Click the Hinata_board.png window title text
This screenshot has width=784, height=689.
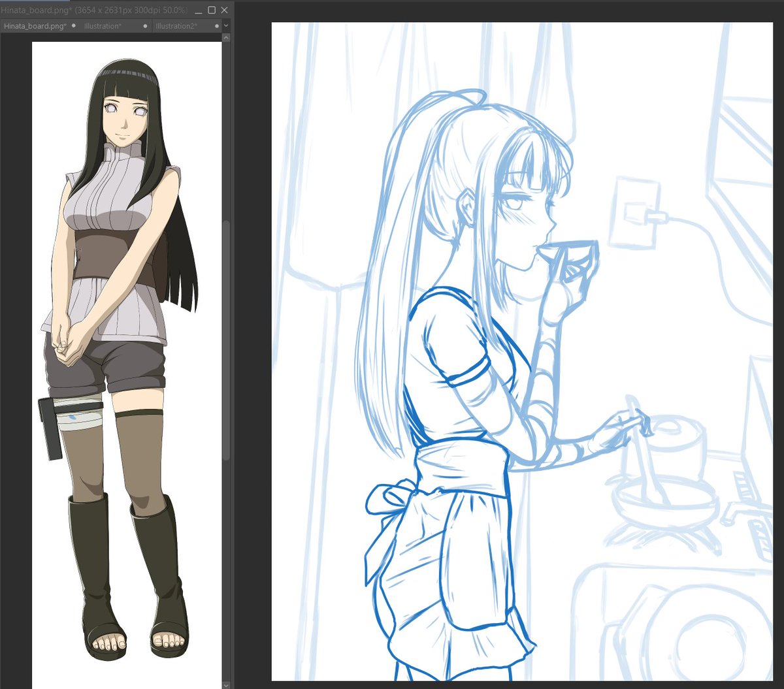pos(93,10)
